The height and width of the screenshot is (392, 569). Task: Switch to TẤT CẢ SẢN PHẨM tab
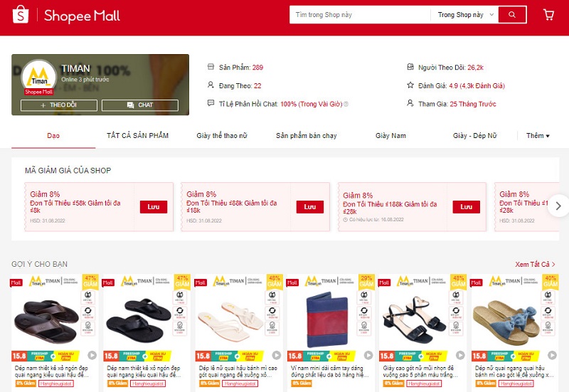coord(137,136)
